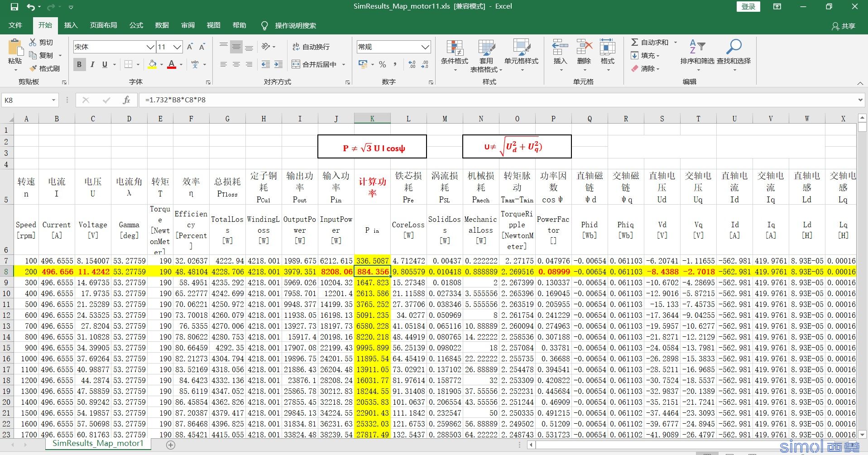Switch to Formulas (公式) tab

136,25
